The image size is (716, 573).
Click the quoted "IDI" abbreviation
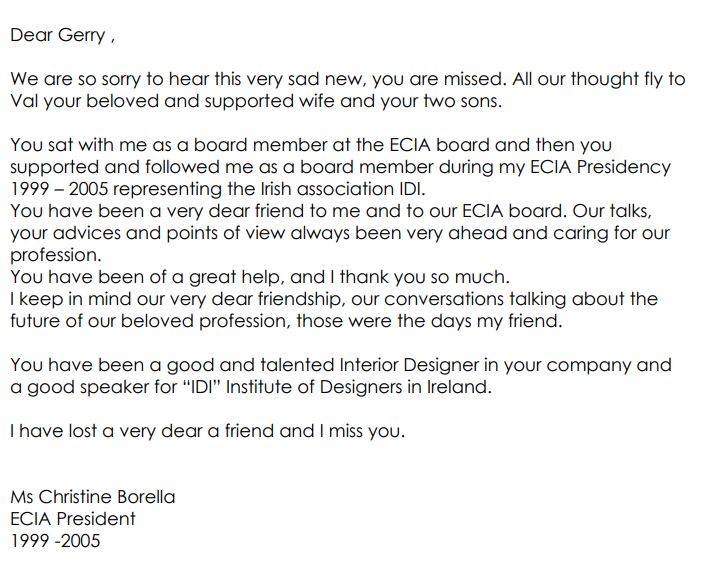(x=201, y=387)
